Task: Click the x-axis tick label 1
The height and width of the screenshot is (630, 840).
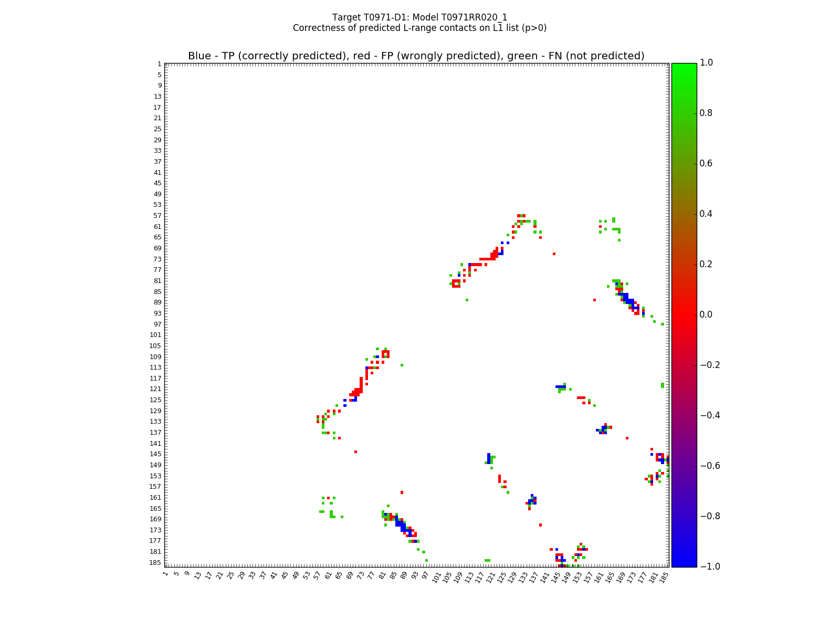Action: pyautogui.click(x=166, y=574)
